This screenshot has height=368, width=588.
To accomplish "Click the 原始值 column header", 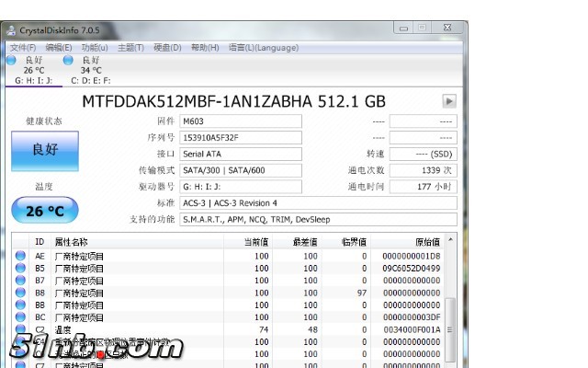I will [x=407, y=242].
